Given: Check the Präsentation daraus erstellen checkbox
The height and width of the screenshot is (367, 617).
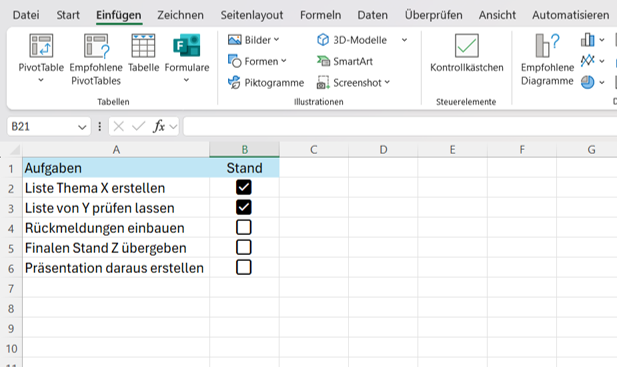Looking at the screenshot, I should [244, 267].
